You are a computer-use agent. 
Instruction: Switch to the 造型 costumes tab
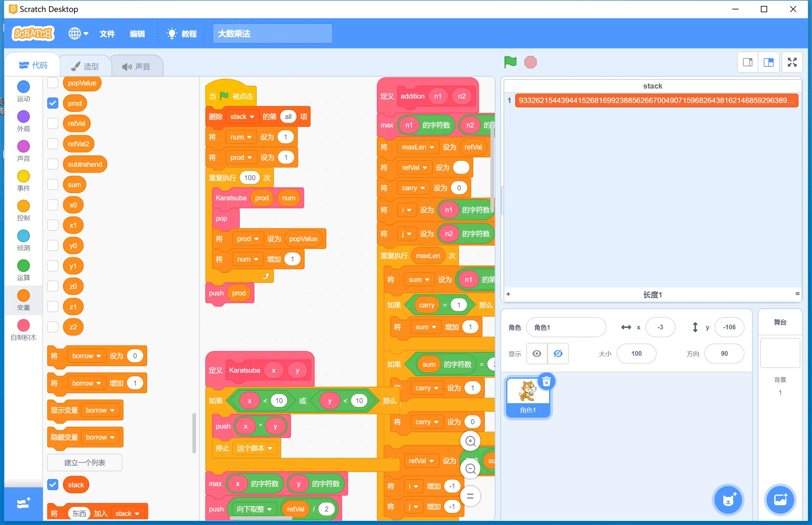(x=85, y=66)
